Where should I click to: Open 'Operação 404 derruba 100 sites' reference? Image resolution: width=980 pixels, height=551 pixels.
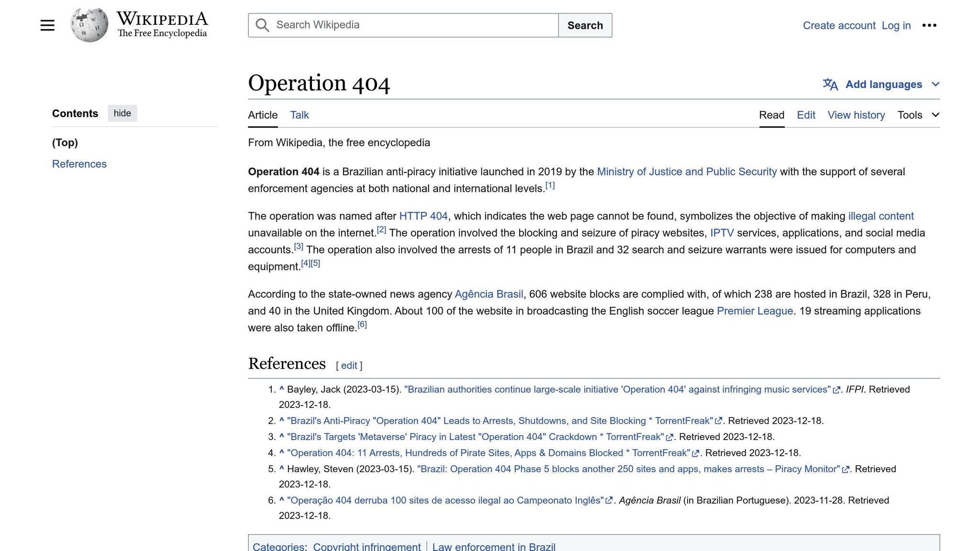[x=445, y=500]
